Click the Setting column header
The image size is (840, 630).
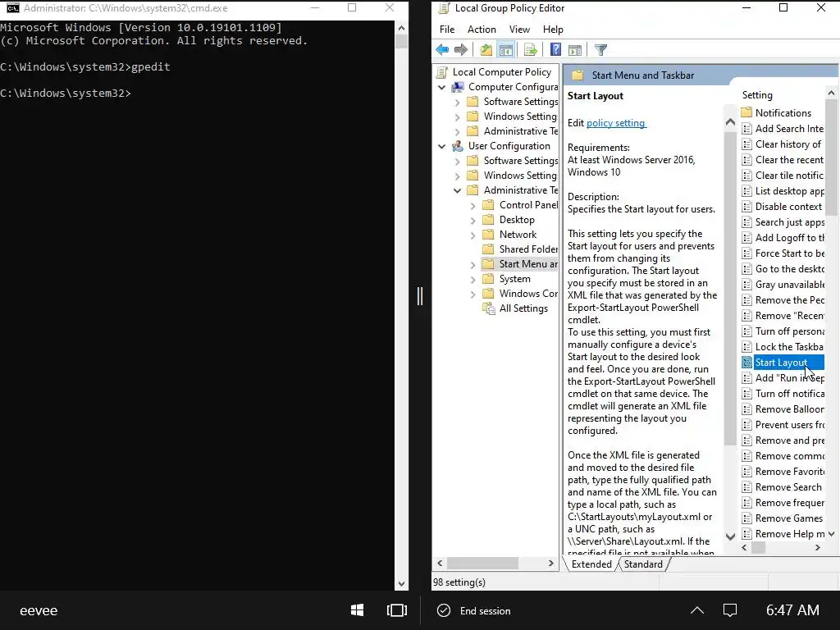(x=757, y=95)
